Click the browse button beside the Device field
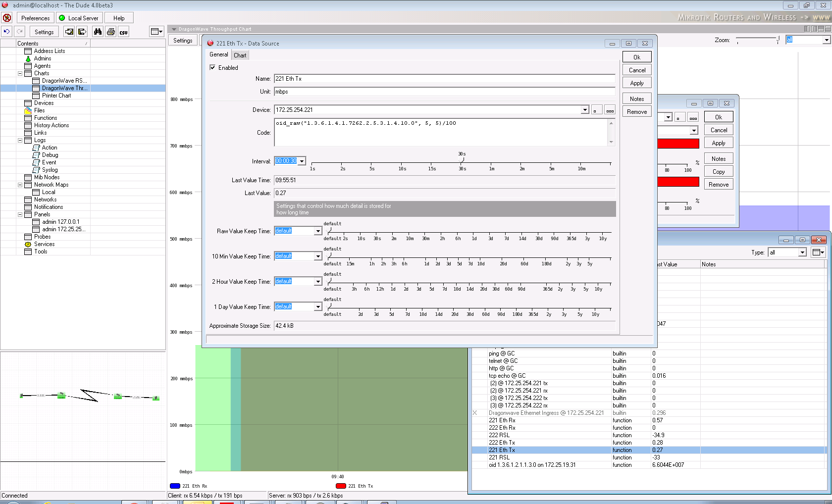Screen dimensions: 832x504 tap(610, 110)
